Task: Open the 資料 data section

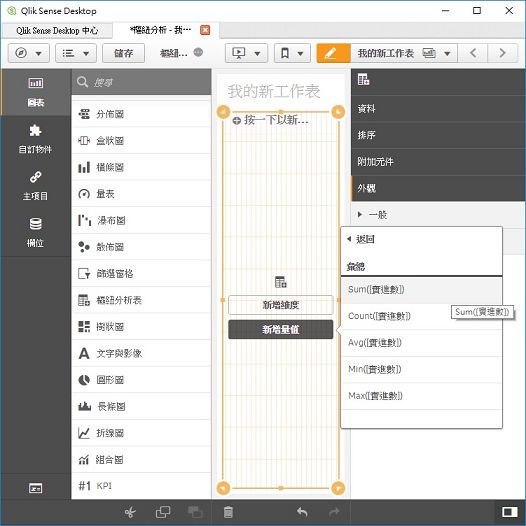Action: 438,108
